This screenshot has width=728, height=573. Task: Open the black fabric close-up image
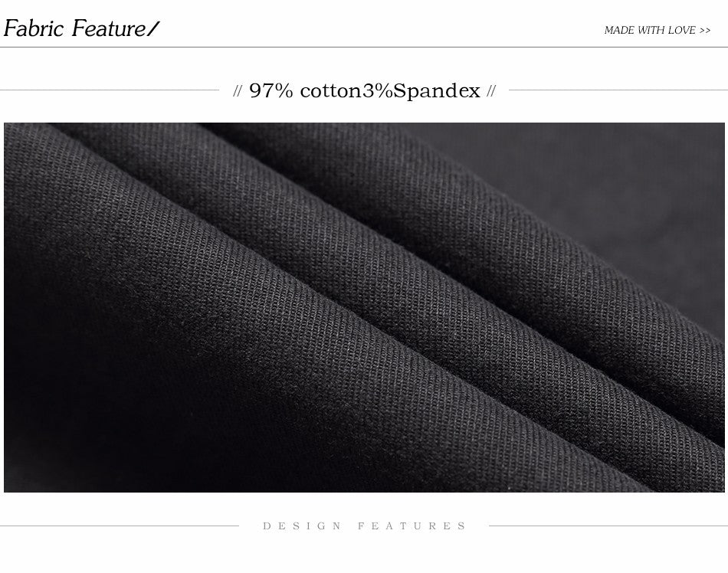pos(364,307)
